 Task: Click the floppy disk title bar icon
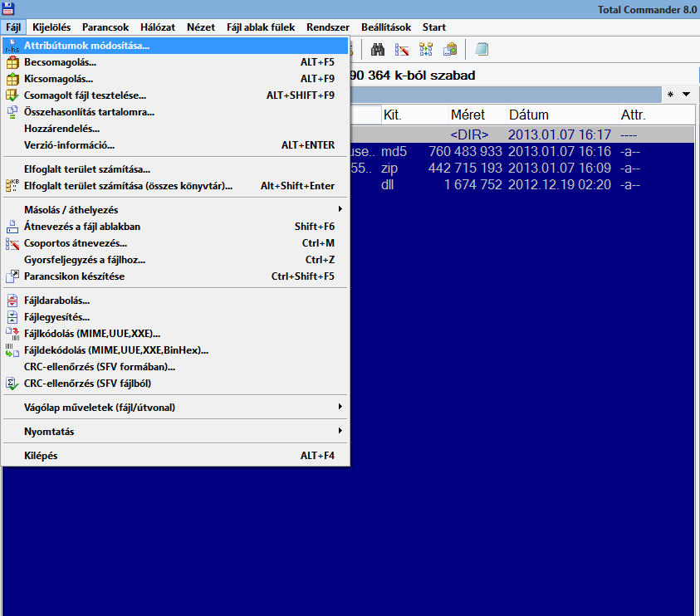(x=8, y=8)
